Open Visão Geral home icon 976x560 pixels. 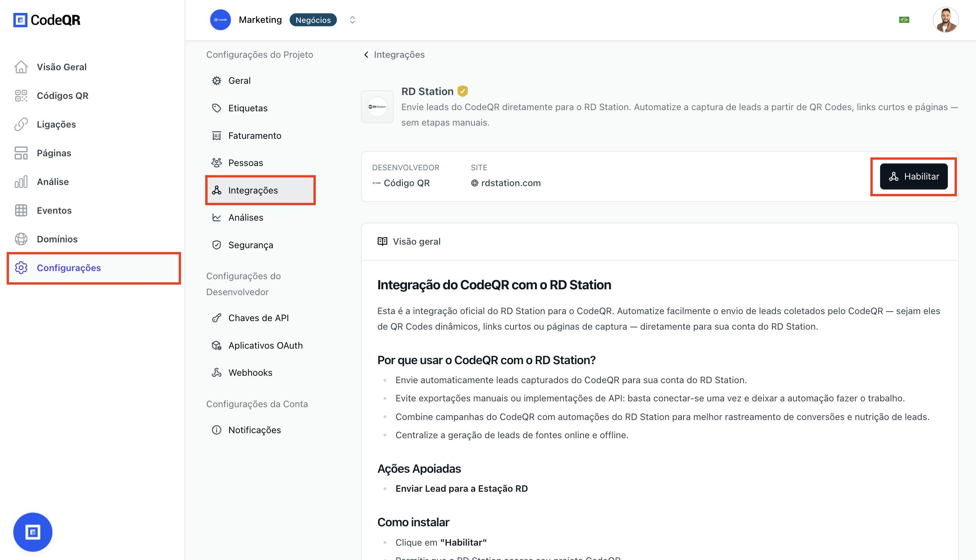point(21,67)
